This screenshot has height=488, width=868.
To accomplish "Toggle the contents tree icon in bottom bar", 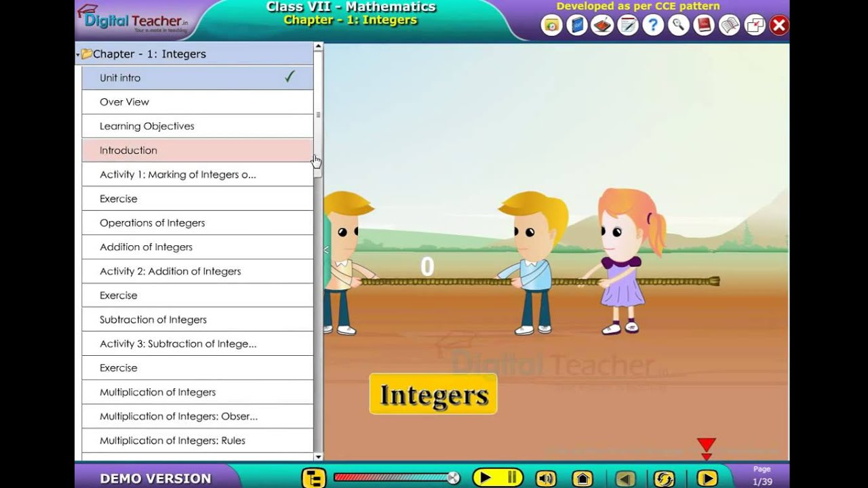I will click(x=314, y=478).
